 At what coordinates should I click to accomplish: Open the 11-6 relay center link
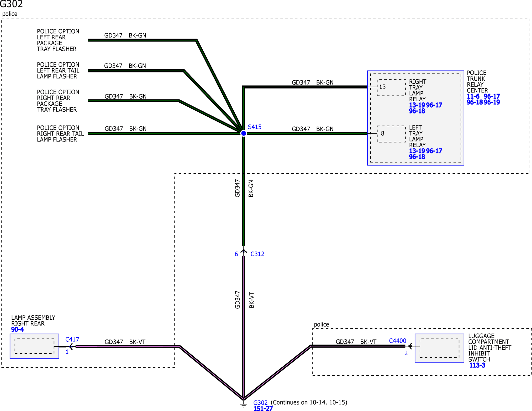coord(473,96)
